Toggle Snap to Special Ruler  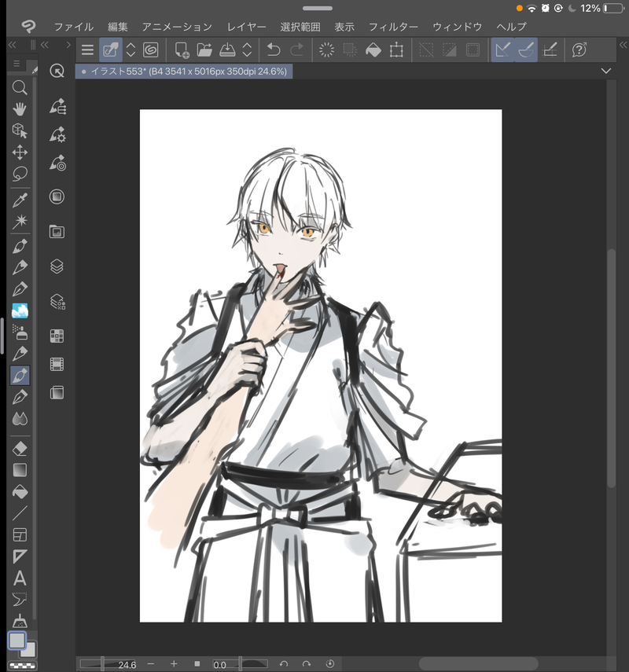(526, 50)
